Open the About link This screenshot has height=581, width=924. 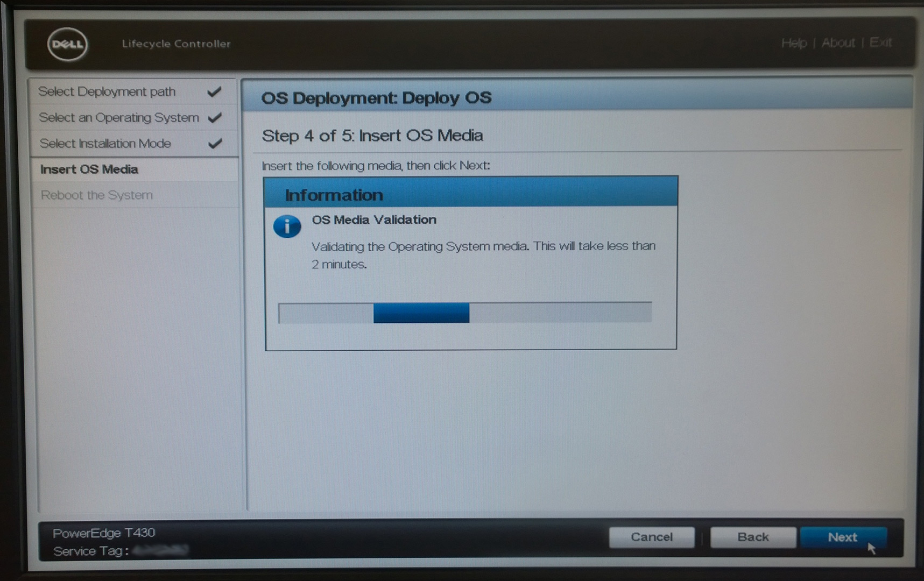(x=838, y=42)
